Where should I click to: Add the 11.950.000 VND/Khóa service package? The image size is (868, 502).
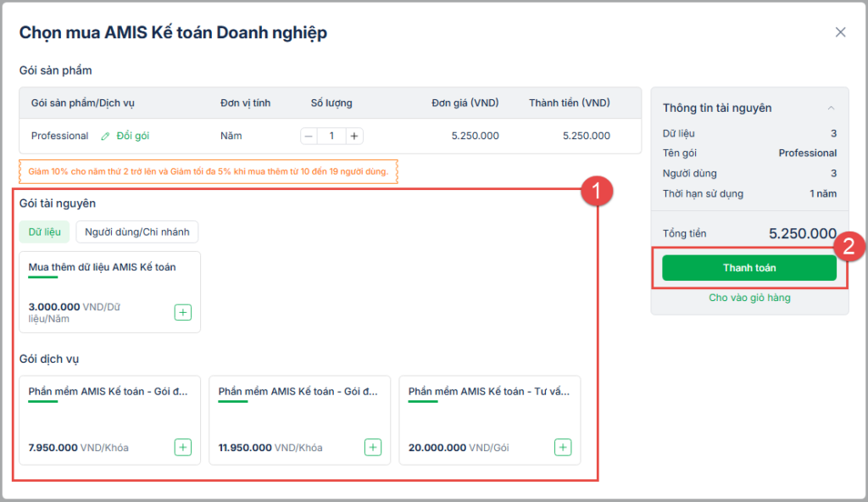(x=373, y=447)
